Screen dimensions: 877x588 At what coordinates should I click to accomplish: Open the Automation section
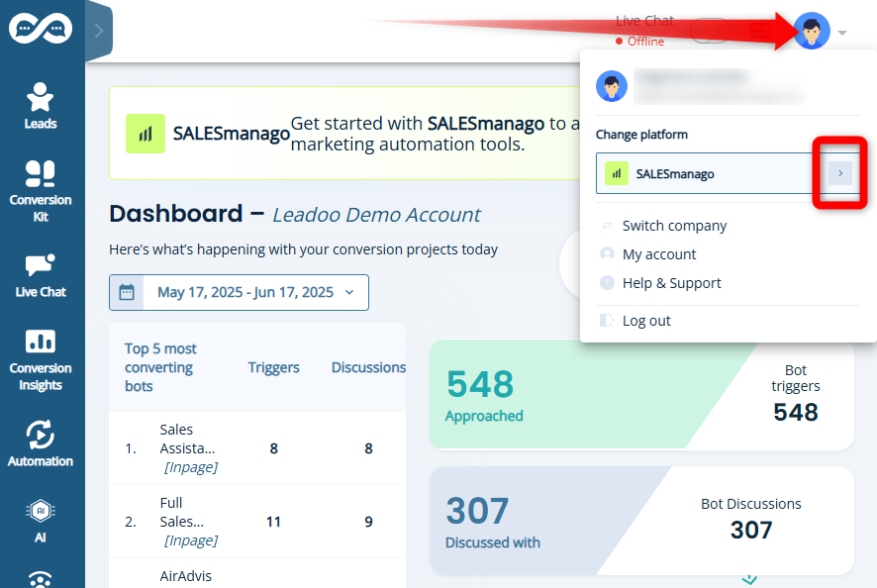41,443
